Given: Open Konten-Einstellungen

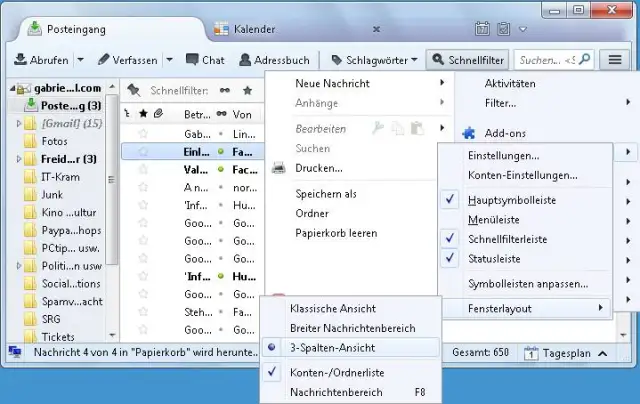Looking at the screenshot, I should 522,175.
